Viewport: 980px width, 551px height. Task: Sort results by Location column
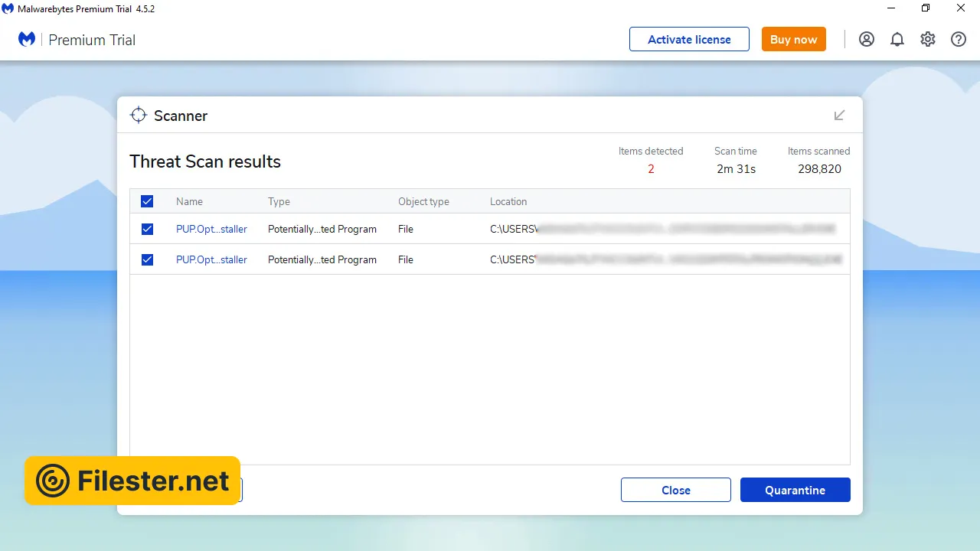click(x=508, y=201)
